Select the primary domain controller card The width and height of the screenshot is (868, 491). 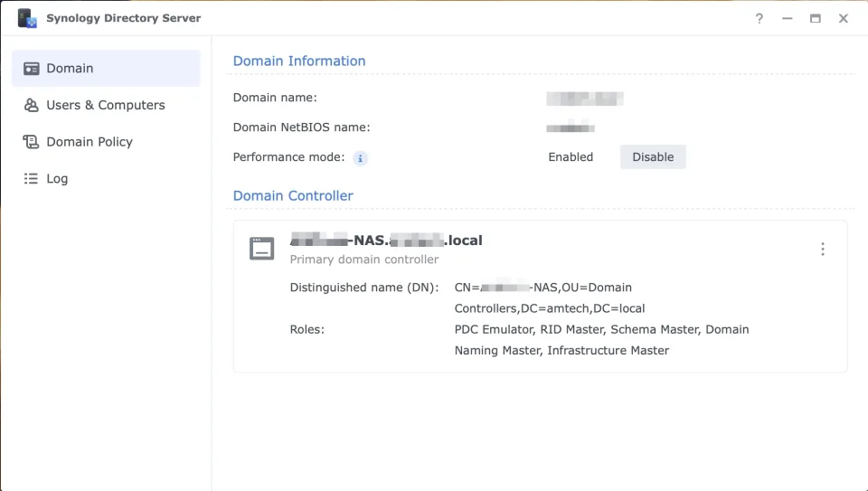pos(541,297)
